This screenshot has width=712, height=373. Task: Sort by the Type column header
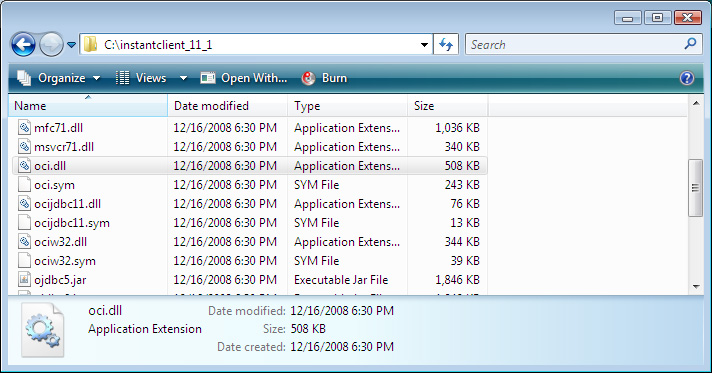tap(348, 106)
